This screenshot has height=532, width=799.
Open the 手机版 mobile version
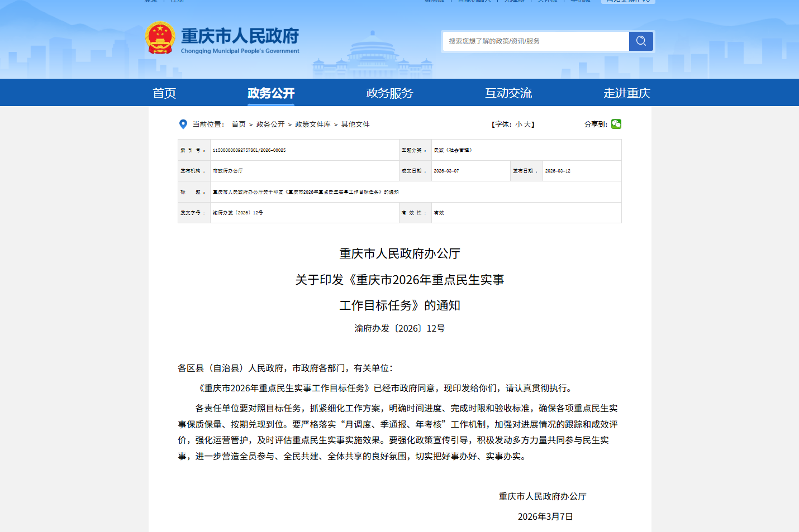pyautogui.click(x=581, y=1)
